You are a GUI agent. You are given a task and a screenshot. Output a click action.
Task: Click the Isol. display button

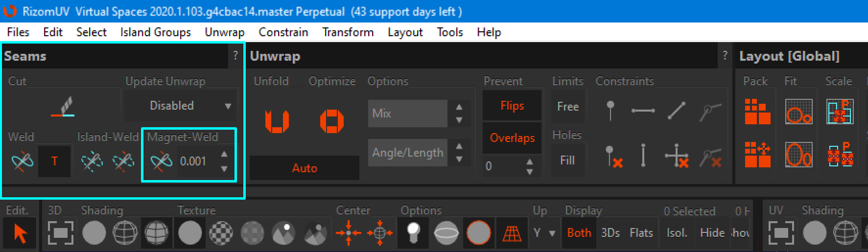pyautogui.click(x=677, y=233)
